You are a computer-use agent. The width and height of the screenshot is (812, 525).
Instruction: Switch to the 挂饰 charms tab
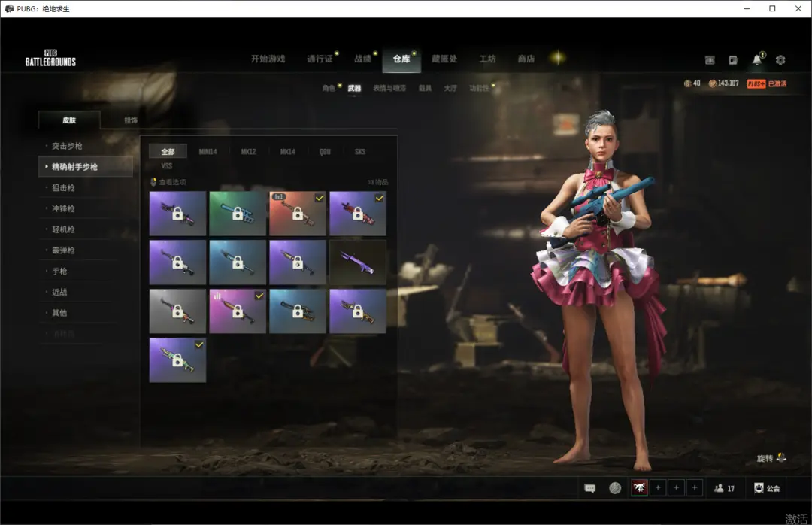(x=131, y=120)
